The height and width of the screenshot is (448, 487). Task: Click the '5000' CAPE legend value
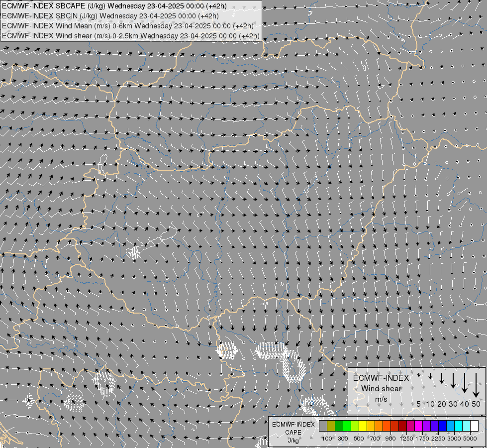[x=470, y=439]
